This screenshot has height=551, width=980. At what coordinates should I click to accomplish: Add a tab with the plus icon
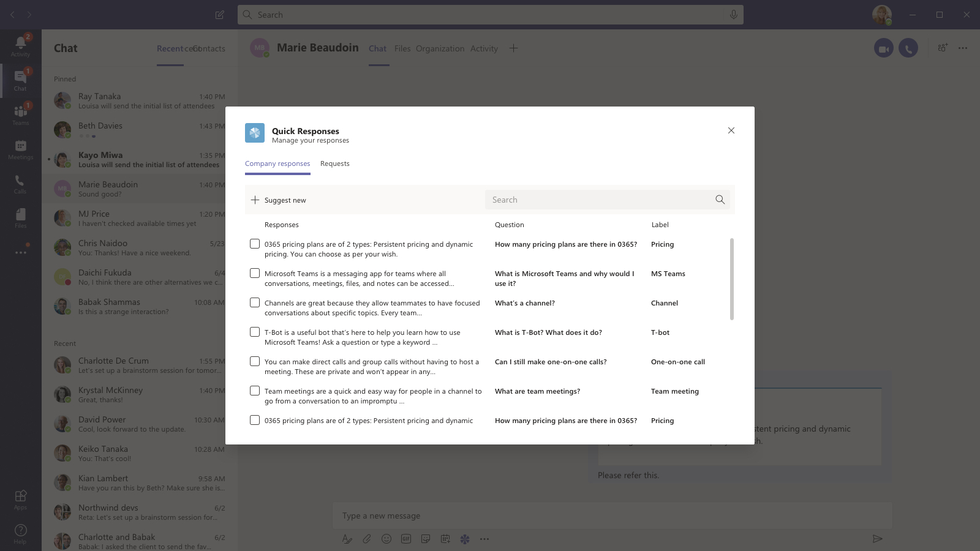click(513, 48)
